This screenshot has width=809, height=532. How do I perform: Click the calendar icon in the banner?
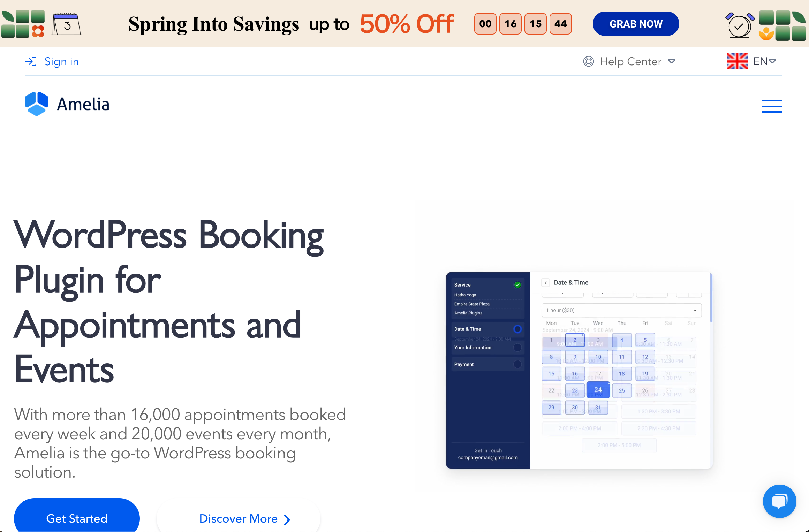pyautogui.click(x=67, y=24)
